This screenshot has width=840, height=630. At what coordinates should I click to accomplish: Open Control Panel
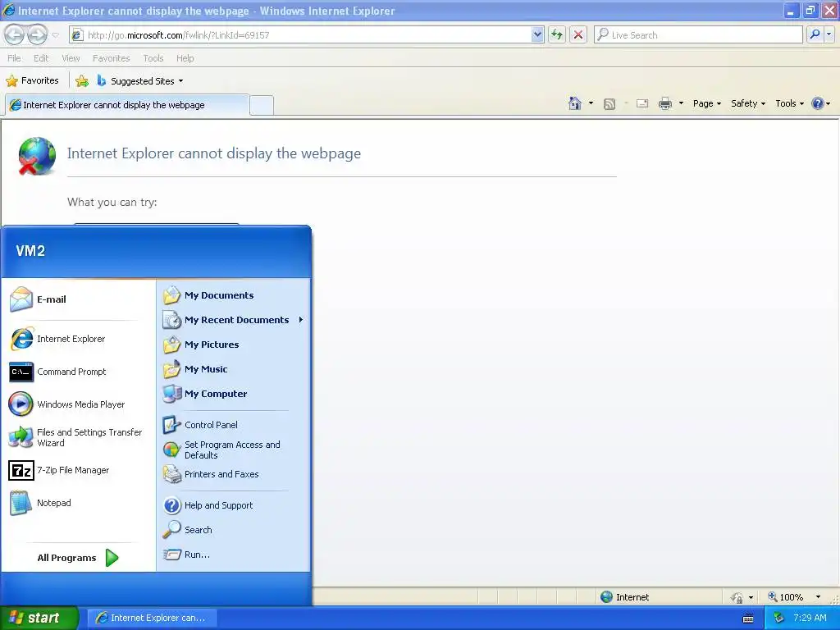[x=234, y=425]
